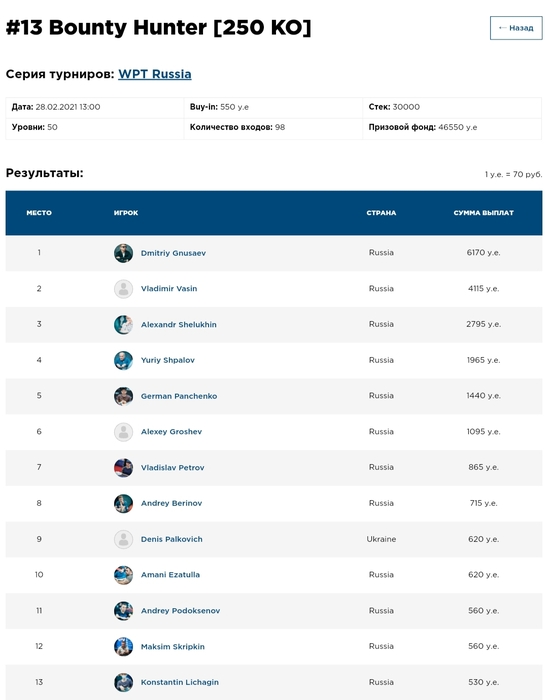Open Maksim Skripkin's name link
This screenshot has height=700, width=548.
pyautogui.click(x=173, y=646)
